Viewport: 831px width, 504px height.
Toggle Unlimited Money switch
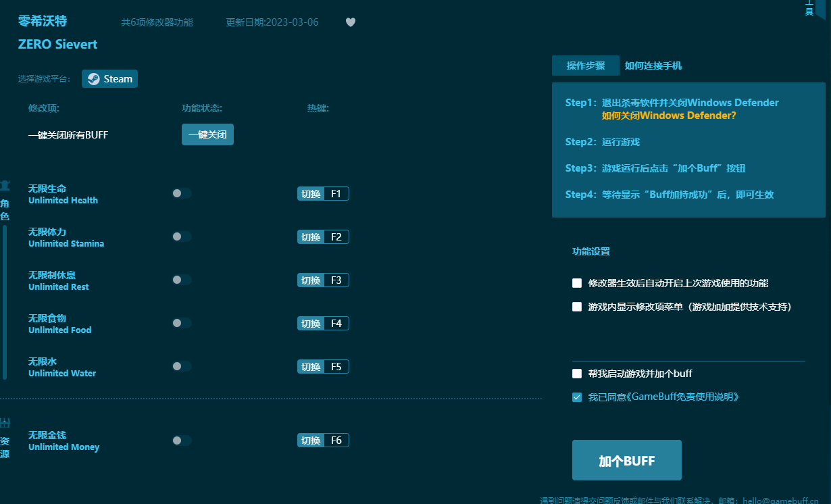(181, 440)
